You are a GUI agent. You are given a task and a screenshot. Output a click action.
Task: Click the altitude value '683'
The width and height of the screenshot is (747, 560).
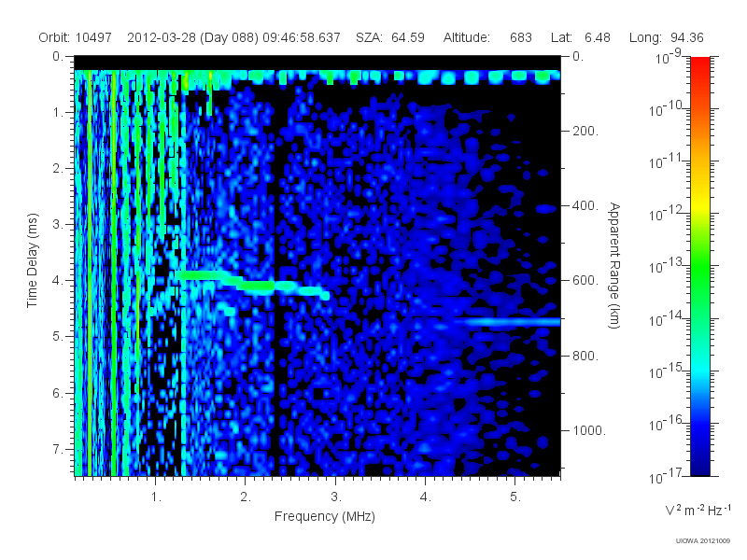coord(521,37)
